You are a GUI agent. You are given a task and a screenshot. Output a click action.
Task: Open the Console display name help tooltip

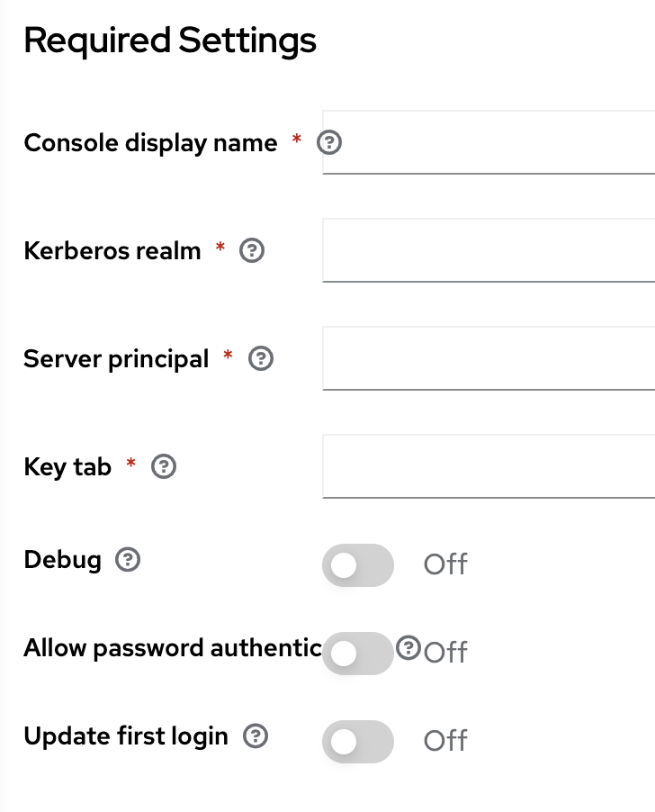(x=329, y=142)
